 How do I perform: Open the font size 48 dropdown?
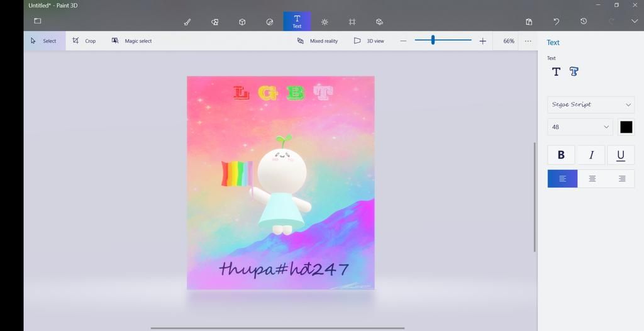(580, 127)
